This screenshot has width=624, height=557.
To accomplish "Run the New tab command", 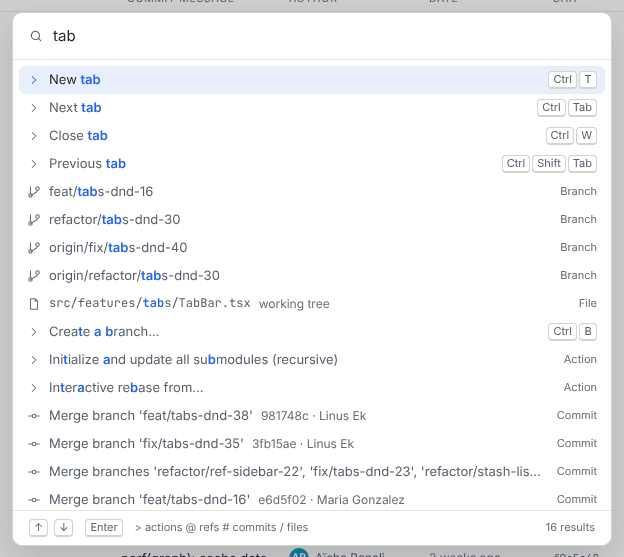I will pos(312,80).
